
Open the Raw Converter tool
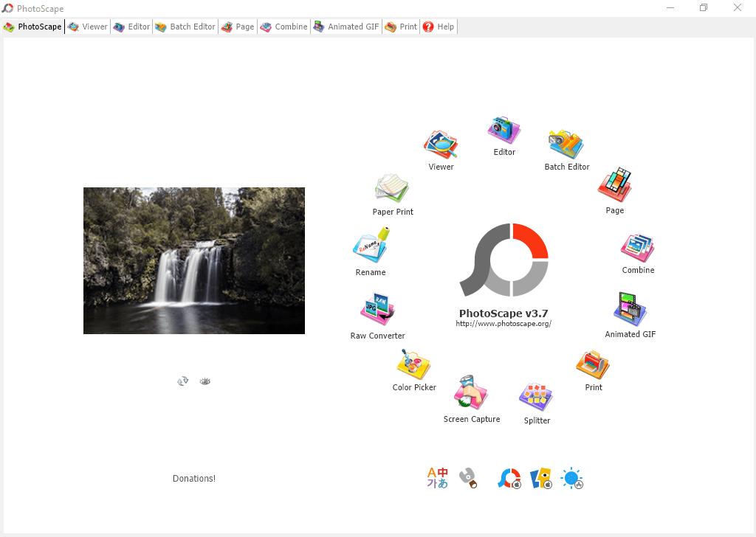tap(377, 310)
